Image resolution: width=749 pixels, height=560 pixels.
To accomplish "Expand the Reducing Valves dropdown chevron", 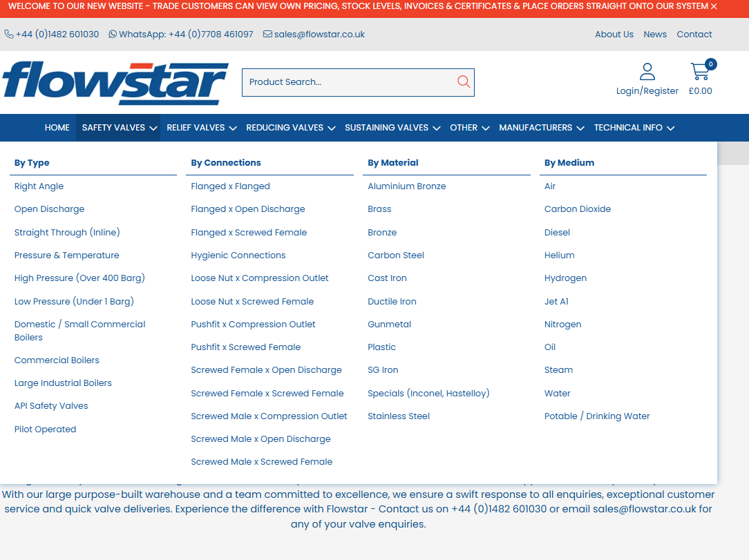I will (x=332, y=128).
